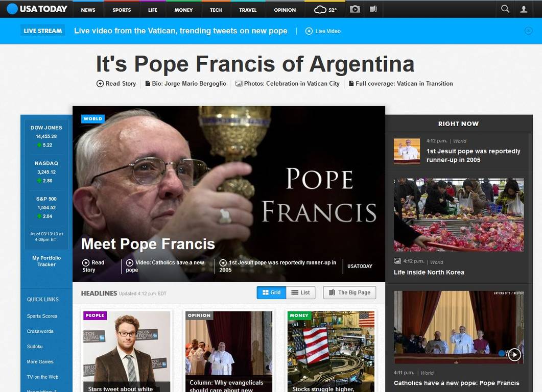Click the RIGHT NOW panel header
Viewport: 542px width, 392px height.
[x=458, y=124]
